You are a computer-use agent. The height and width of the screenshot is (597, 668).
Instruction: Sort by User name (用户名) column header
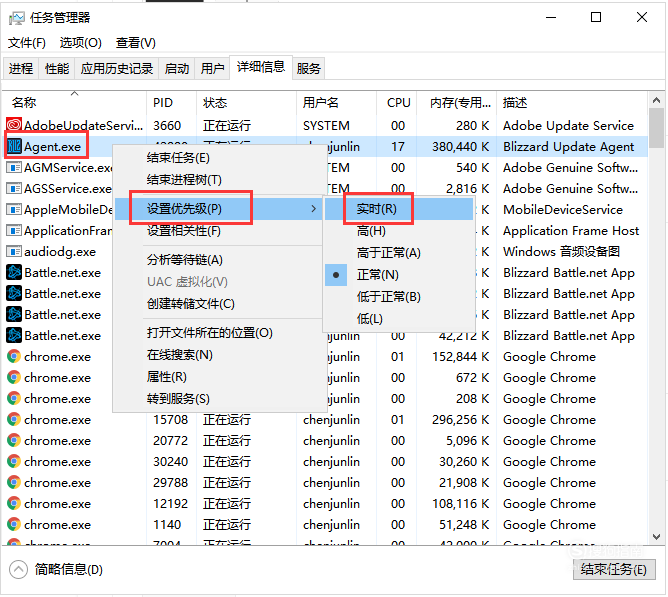pos(337,102)
